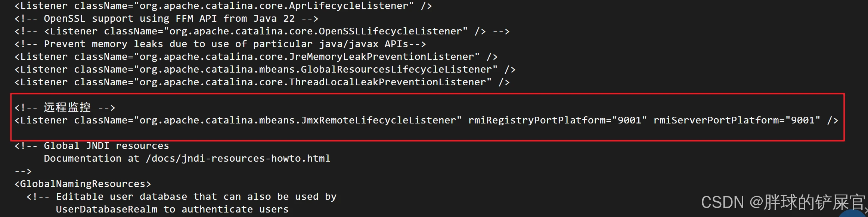Click the UserDatabaseRealm comment text

[x=106, y=210]
